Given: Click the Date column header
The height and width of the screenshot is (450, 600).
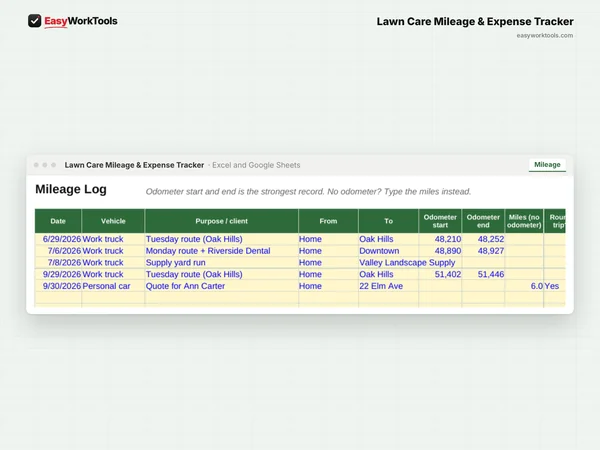Looking at the screenshot, I should click(x=58, y=221).
